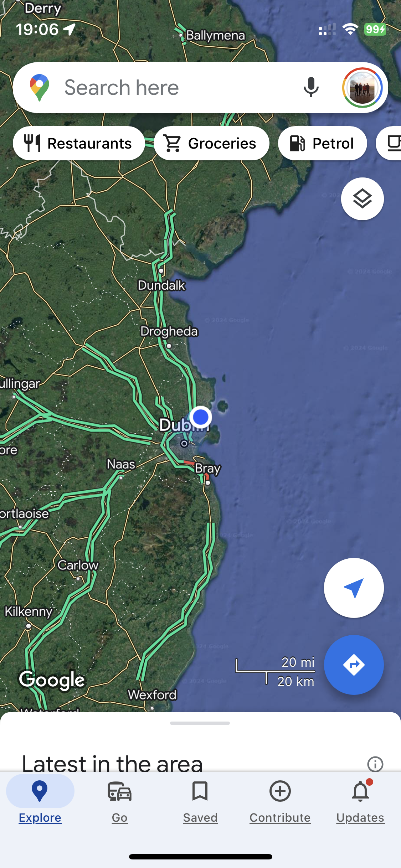
Task: Open the map layers button
Action: pyautogui.click(x=362, y=199)
